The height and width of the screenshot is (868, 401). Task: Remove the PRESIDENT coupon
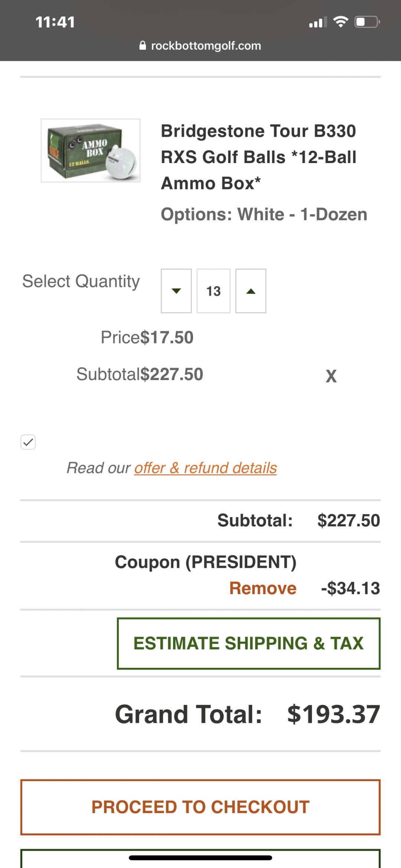263,588
